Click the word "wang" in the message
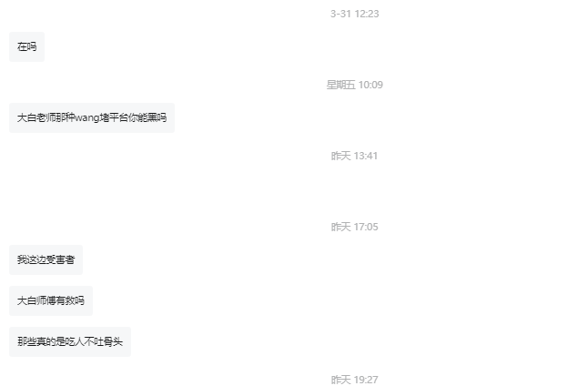 pyautogui.click(x=87, y=117)
